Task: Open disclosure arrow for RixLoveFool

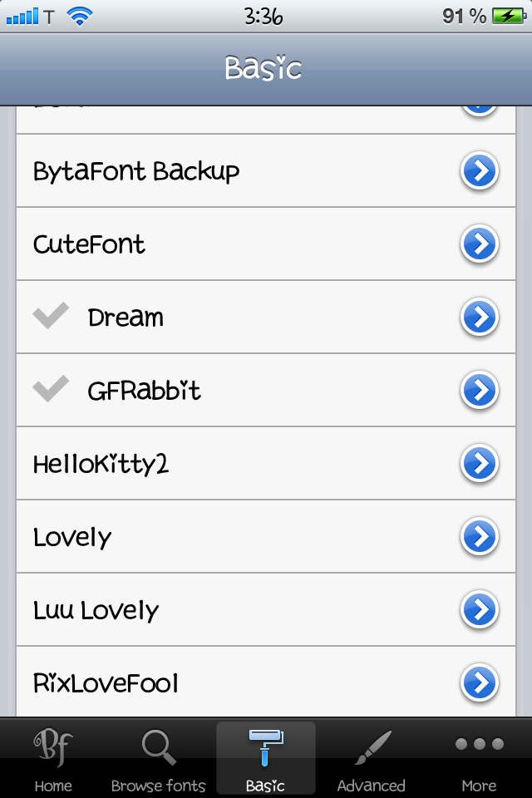Action: (x=479, y=683)
